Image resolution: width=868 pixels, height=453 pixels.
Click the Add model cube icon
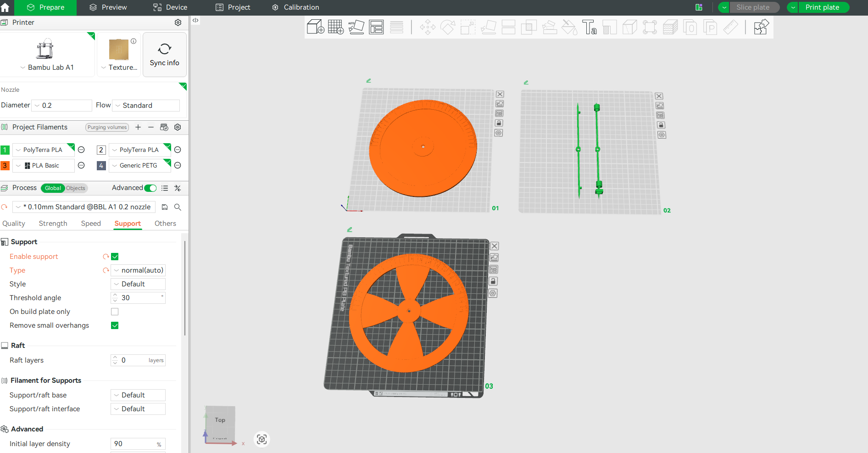(x=316, y=27)
